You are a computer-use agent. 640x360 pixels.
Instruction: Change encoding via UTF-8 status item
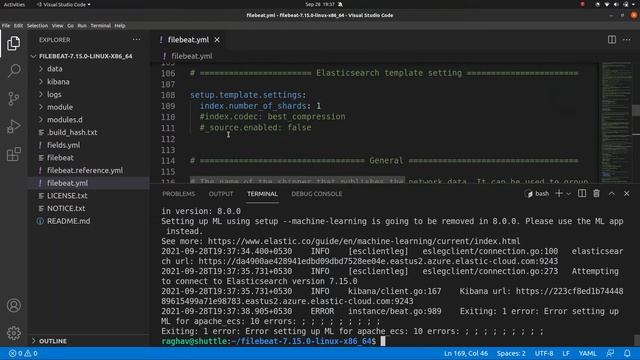[544, 353]
